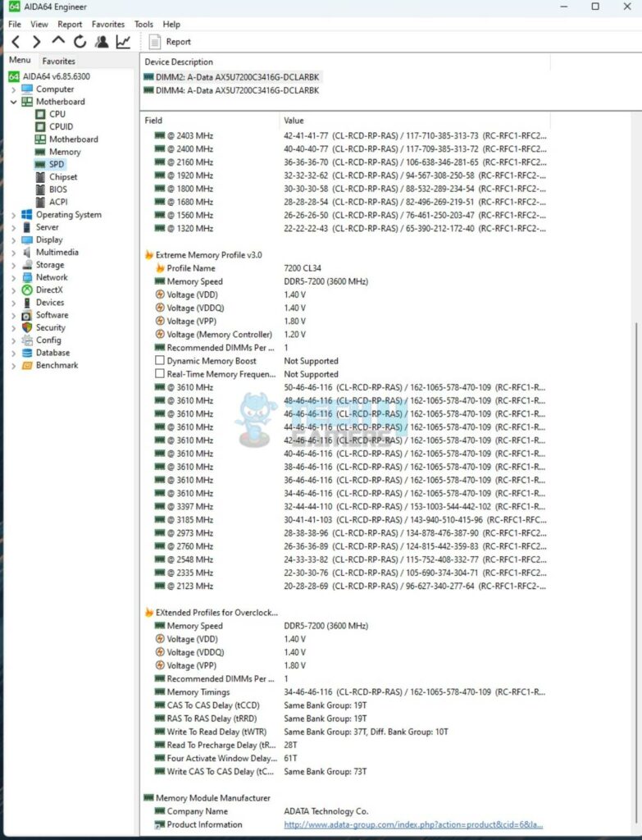Click the Devices icon
642x840 pixels.
click(x=27, y=303)
